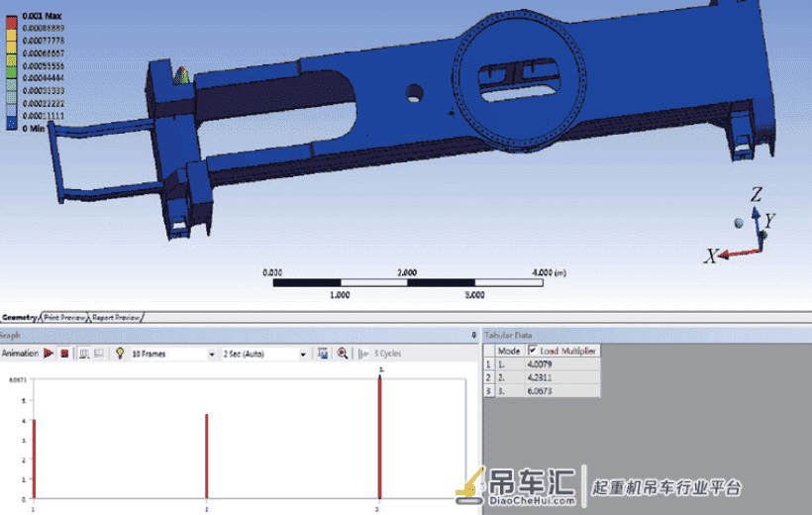The image size is (812, 515).
Task: Click the first mode bar in graph
Action: (x=35, y=460)
